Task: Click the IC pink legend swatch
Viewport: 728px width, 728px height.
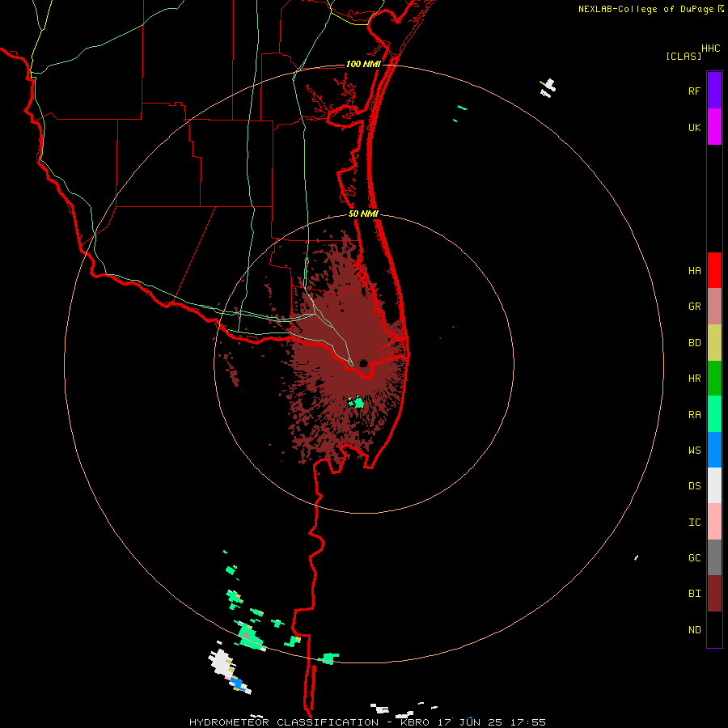Action: coord(714,522)
